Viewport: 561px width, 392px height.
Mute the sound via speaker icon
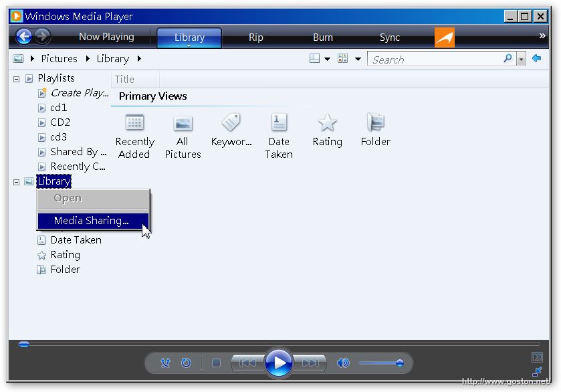click(x=342, y=363)
